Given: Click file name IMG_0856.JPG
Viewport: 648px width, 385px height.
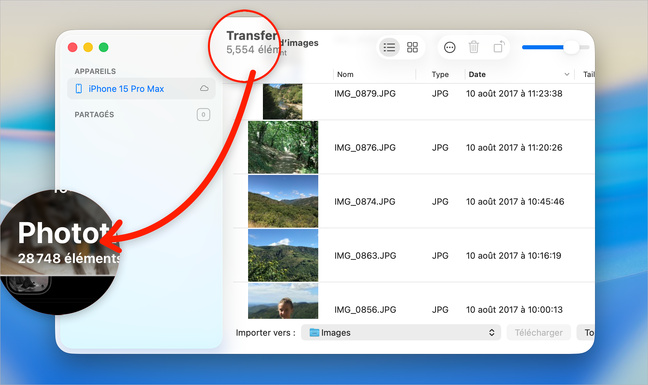Looking at the screenshot, I should (x=364, y=310).
